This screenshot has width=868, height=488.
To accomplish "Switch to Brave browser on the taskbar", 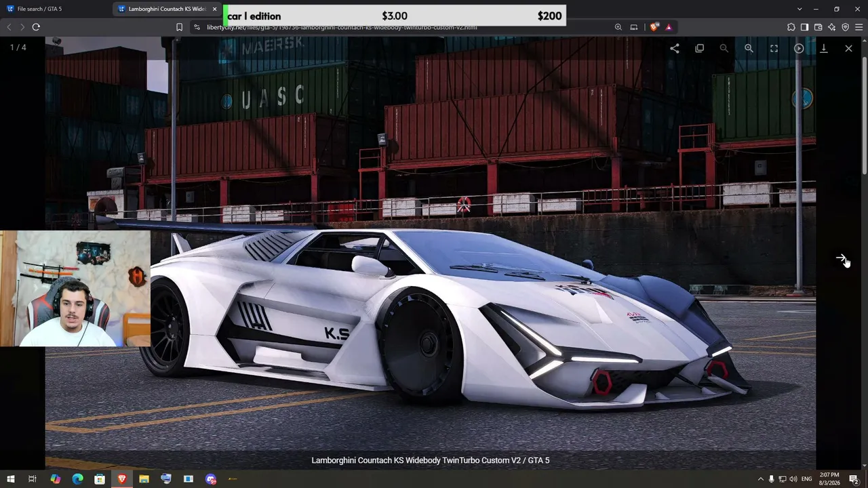I will (122, 479).
